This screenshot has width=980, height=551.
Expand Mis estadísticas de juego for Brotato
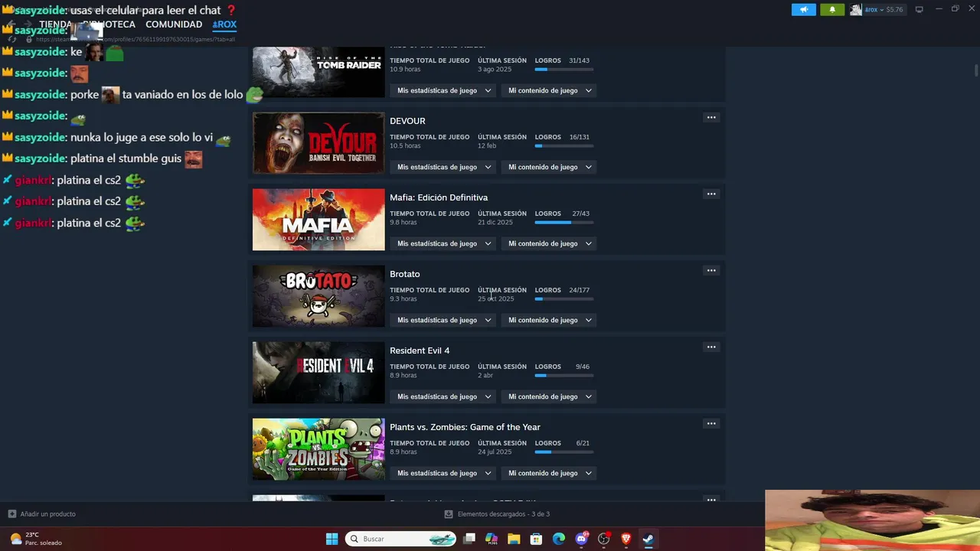[x=443, y=320]
